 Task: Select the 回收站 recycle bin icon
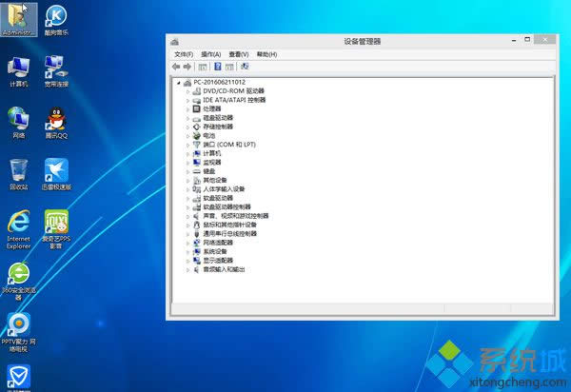click(19, 174)
